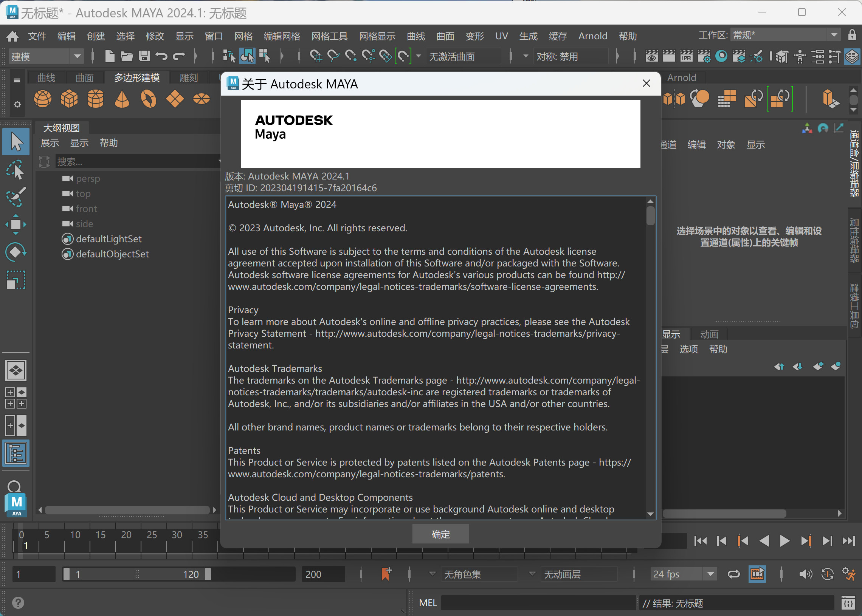Toggle the four-view layout button
Screen dimensions: 862x616
(x=16, y=398)
